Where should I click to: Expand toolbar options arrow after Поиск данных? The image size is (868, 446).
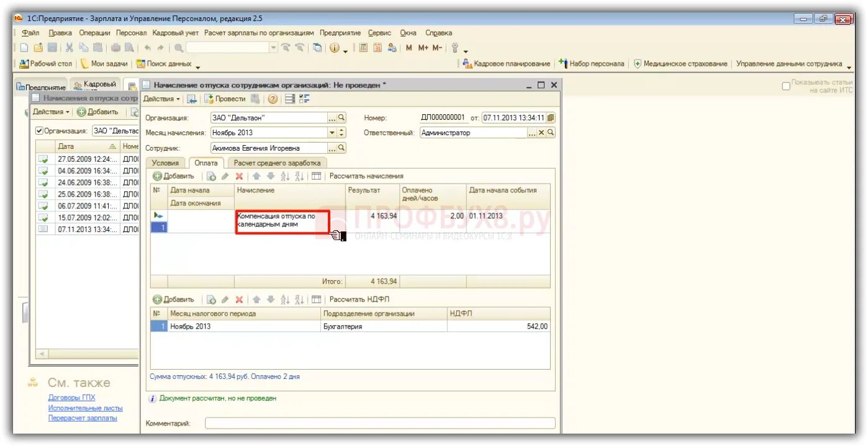[198, 67]
